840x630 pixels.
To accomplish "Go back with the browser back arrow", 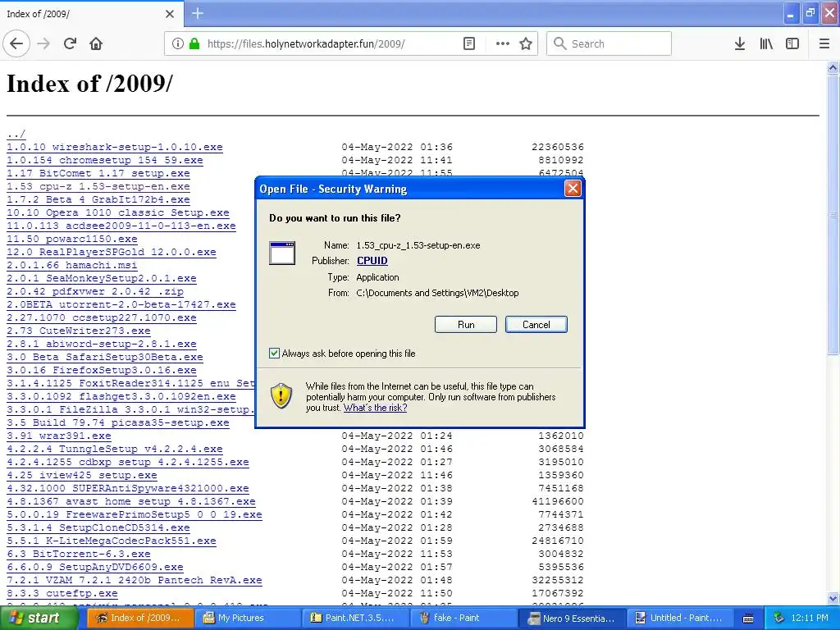I will 16,44.
